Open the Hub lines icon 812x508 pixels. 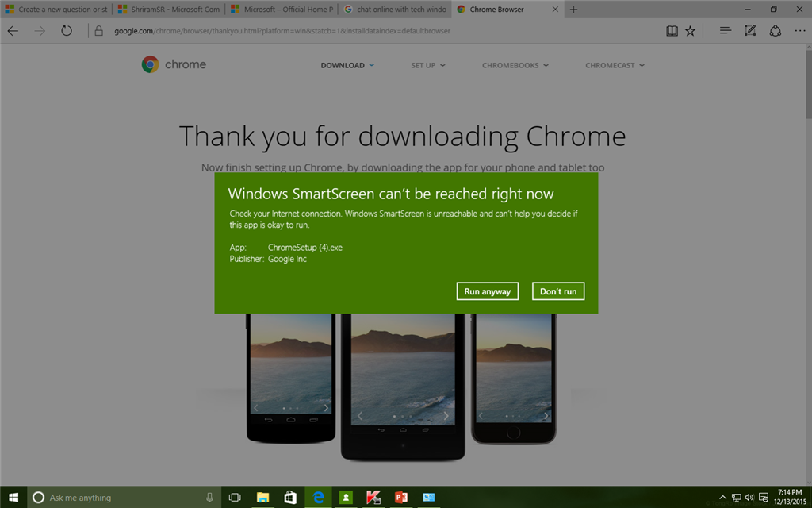point(726,31)
